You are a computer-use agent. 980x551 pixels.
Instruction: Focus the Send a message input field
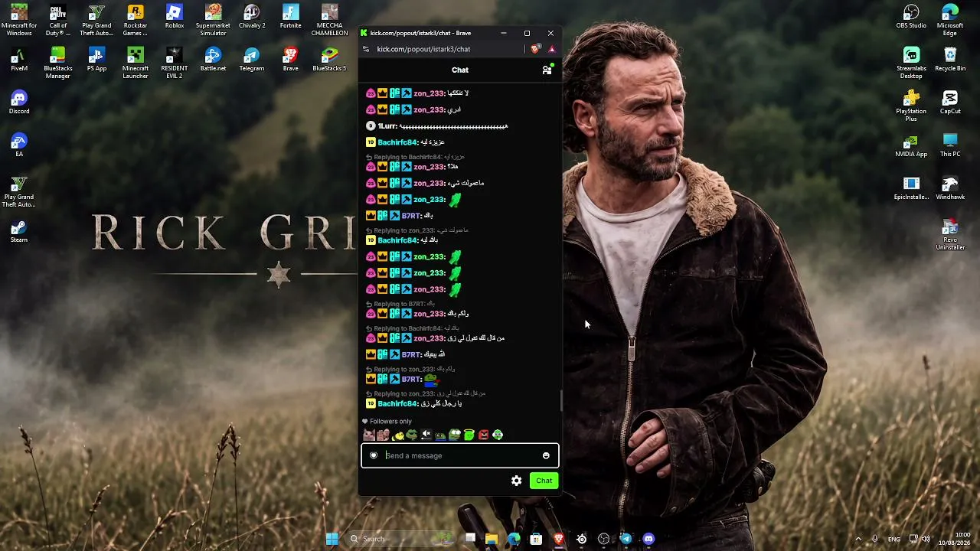(459, 455)
